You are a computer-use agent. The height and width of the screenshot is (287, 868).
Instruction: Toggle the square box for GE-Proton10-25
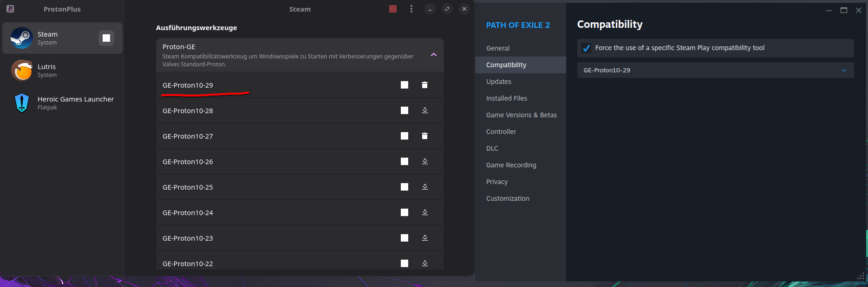click(x=405, y=187)
